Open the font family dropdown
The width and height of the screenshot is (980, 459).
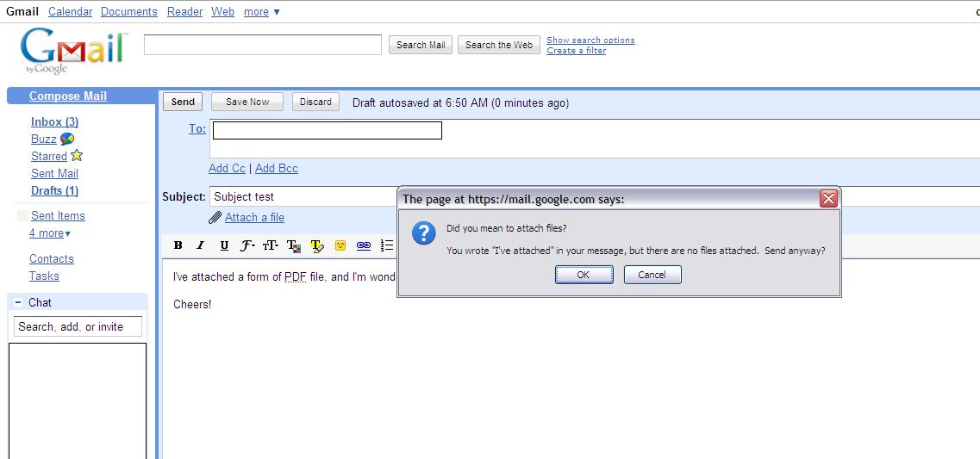tap(247, 245)
